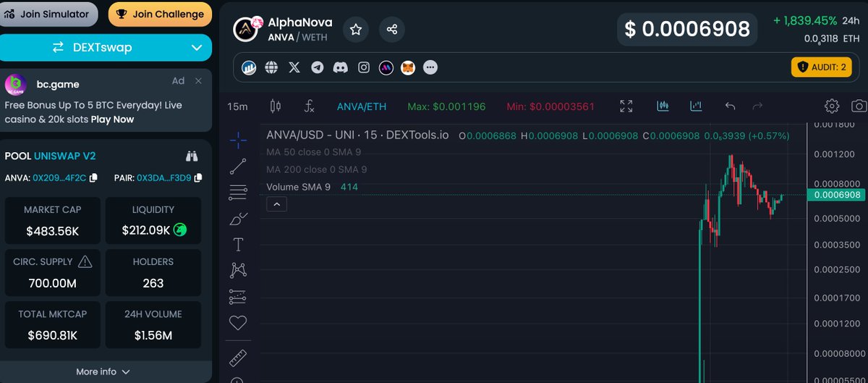Click the MA 200 close indicator label
Image resolution: width=868 pixels, height=383 pixels.
click(x=316, y=169)
